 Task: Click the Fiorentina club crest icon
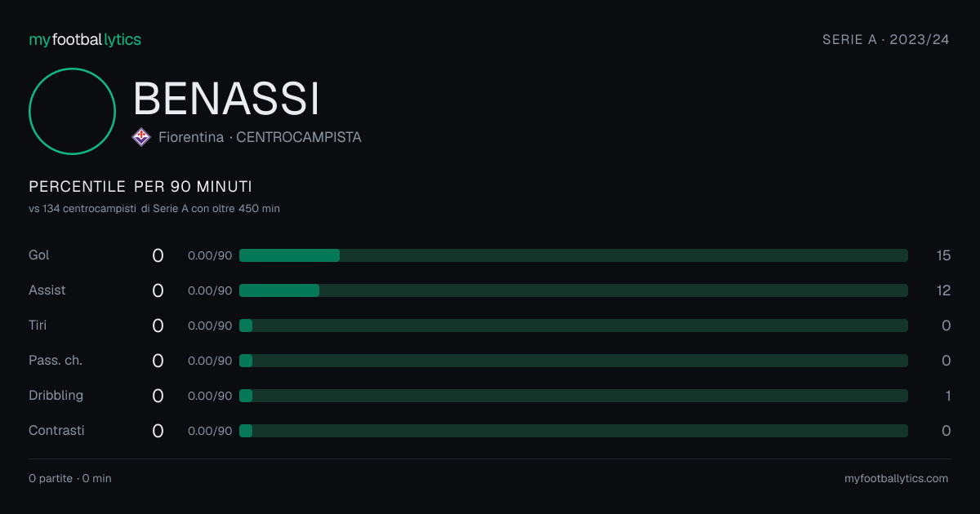(141, 137)
